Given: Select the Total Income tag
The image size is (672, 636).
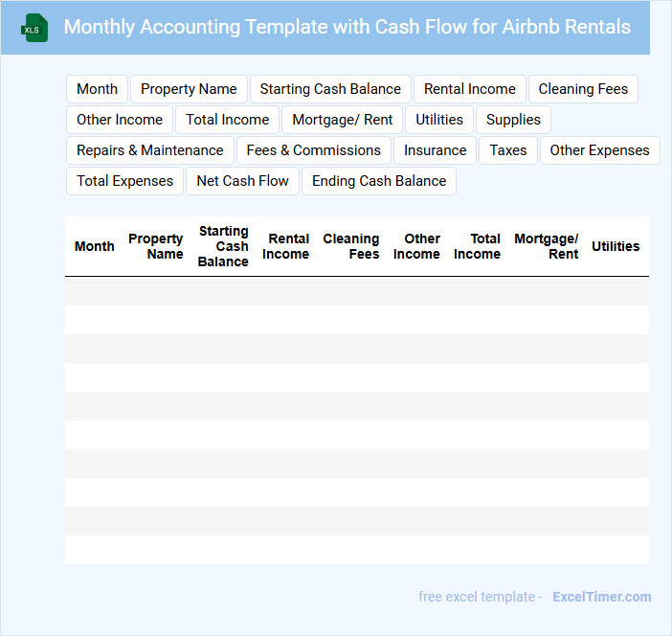Looking at the screenshot, I should click(x=228, y=120).
